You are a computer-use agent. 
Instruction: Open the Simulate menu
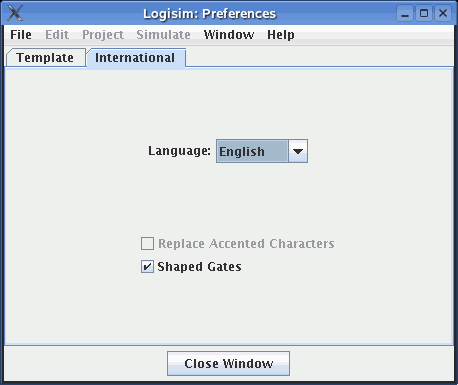point(163,35)
